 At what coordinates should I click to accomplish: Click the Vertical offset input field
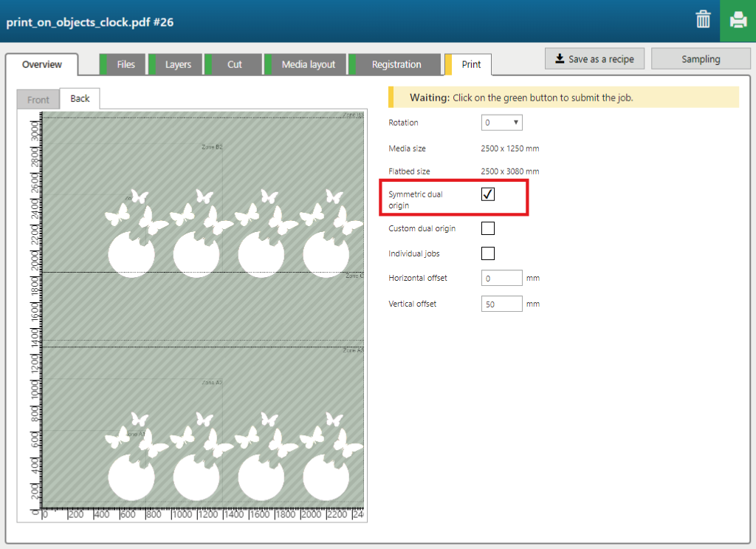click(501, 304)
